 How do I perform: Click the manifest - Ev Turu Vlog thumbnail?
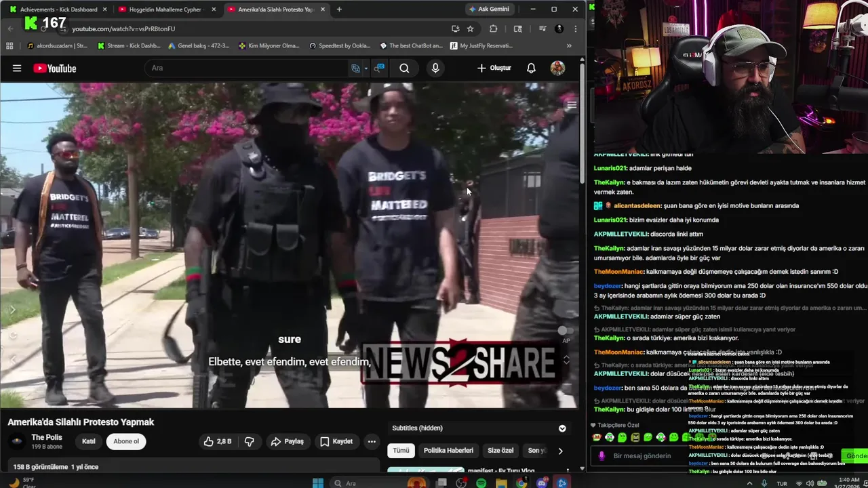click(x=426, y=470)
